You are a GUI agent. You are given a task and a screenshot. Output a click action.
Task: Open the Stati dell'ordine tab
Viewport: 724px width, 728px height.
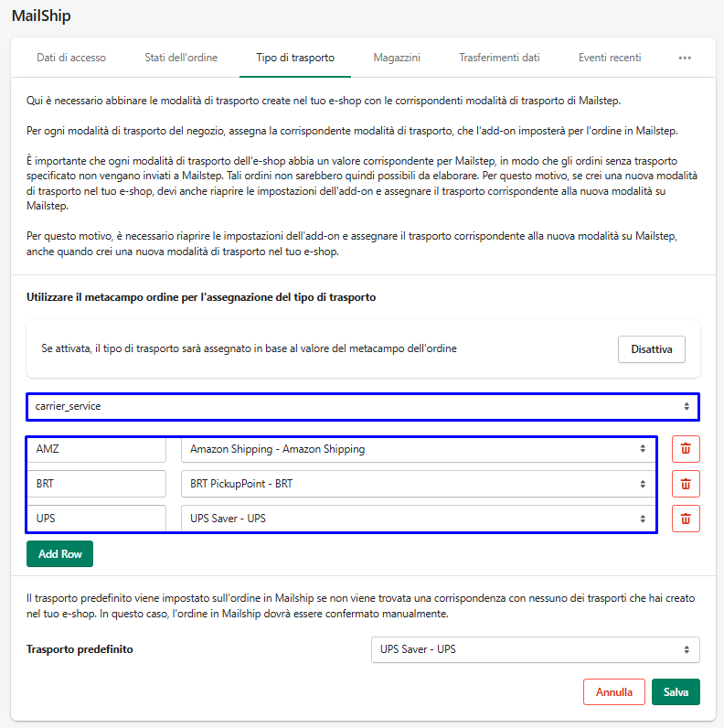(181, 58)
